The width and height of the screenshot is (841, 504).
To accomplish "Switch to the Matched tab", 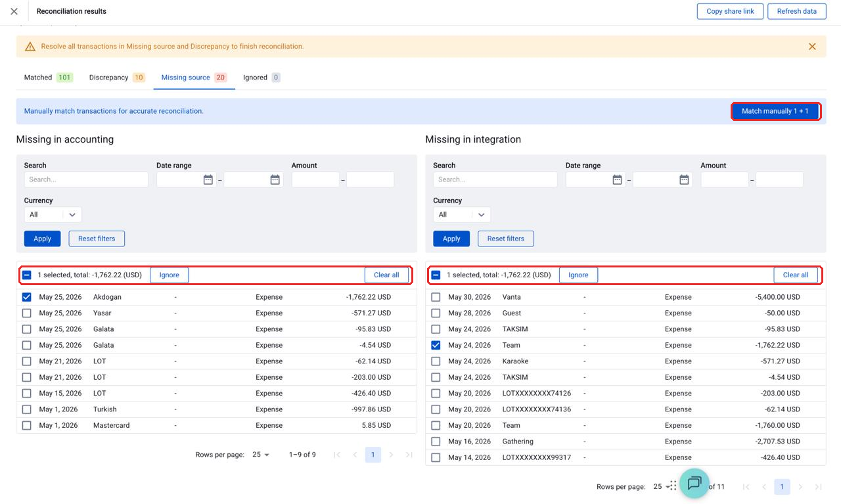I will (48, 78).
